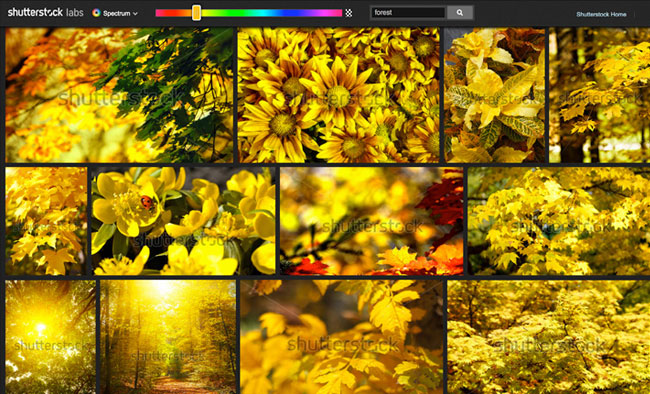Click the Spectrum color wheel icon
Viewport: 650px width, 394px height.
coord(96,13)
